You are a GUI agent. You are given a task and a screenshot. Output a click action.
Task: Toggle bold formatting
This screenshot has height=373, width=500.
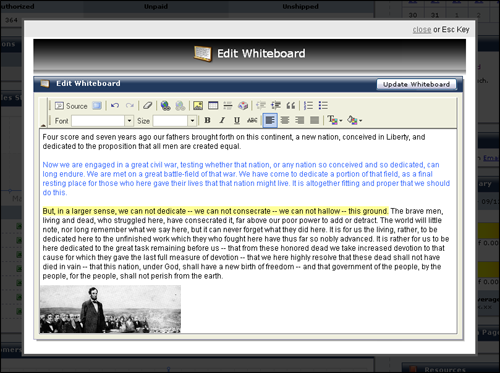pyautogui.click(x=207, y=120)
